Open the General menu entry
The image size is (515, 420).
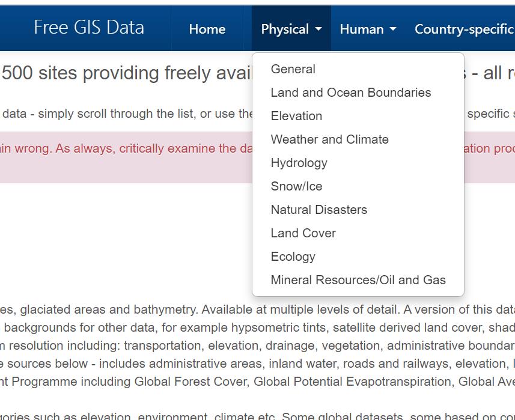click(293, 69)
